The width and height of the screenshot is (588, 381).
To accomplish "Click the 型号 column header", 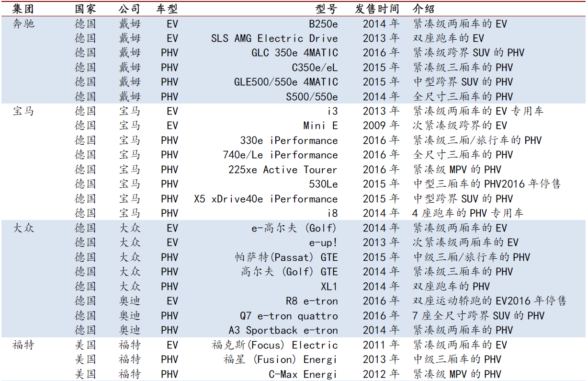I will 326,9.
